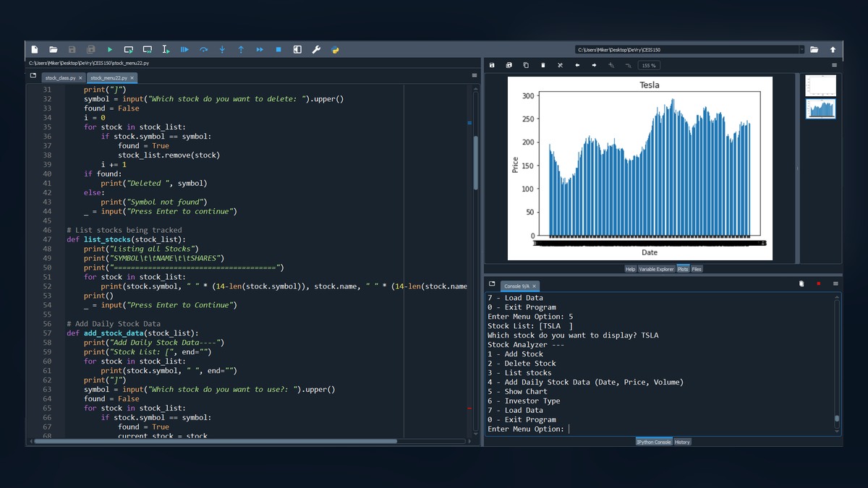Save all plots
The height and width of the screenshot is (488, 868).
click(x=509, y=65)
